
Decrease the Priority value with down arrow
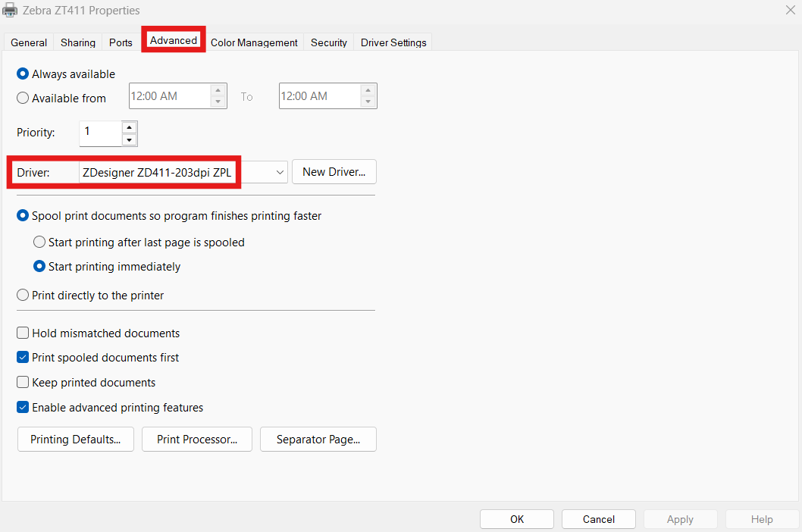click(129, 139)
